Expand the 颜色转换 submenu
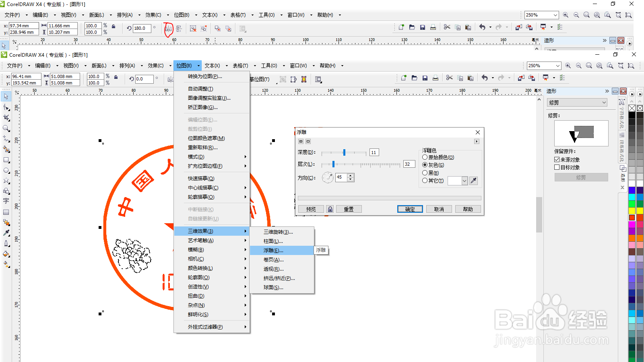 coord(212,268)
